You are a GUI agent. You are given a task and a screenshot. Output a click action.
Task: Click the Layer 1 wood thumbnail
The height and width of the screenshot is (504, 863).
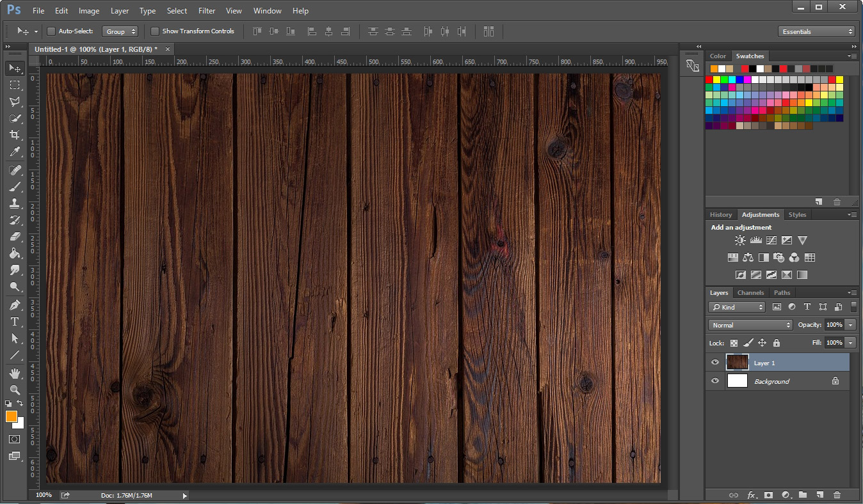[738, 363]
